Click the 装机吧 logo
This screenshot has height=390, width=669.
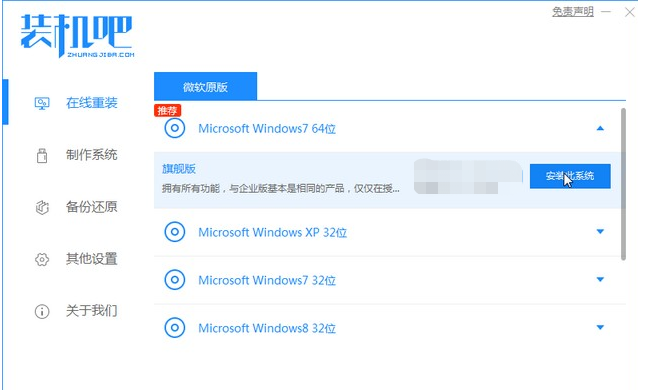pos(77,36)
